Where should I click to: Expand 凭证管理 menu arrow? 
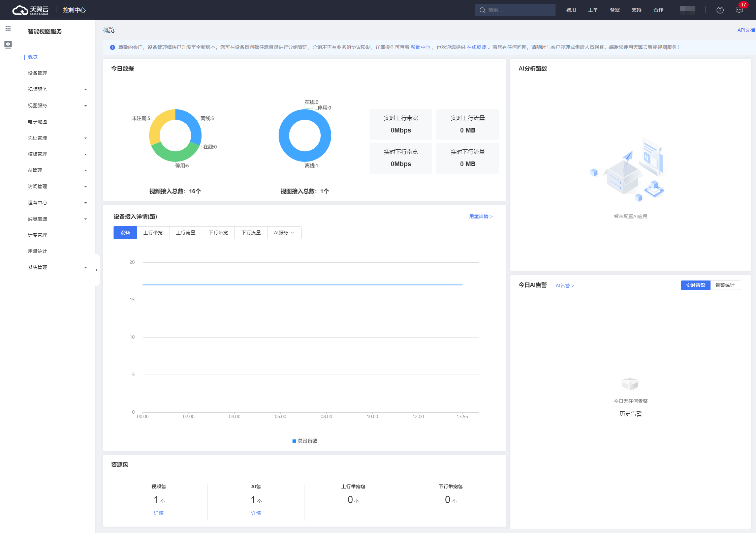86,138
